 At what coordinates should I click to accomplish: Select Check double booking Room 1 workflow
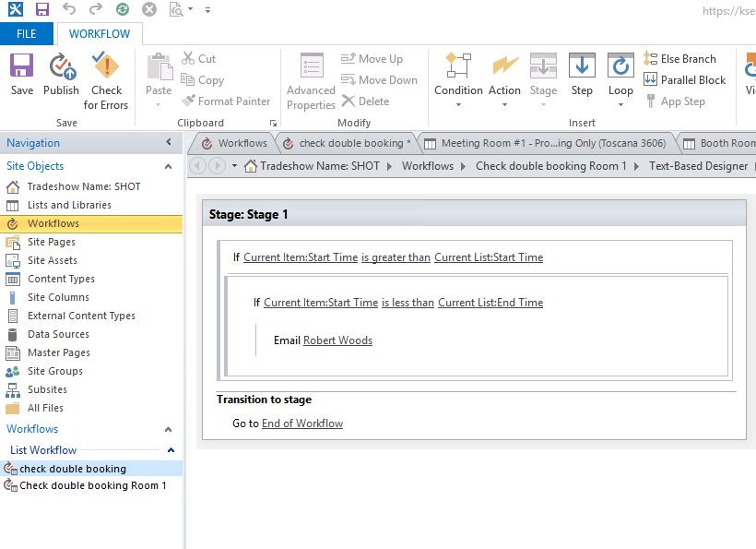tap(91, 485)
